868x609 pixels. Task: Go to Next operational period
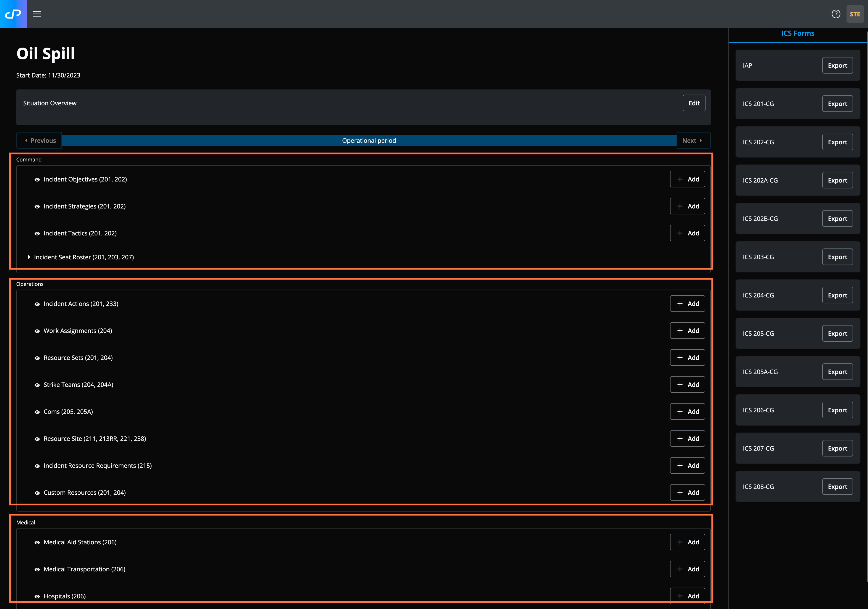point(693,140)
